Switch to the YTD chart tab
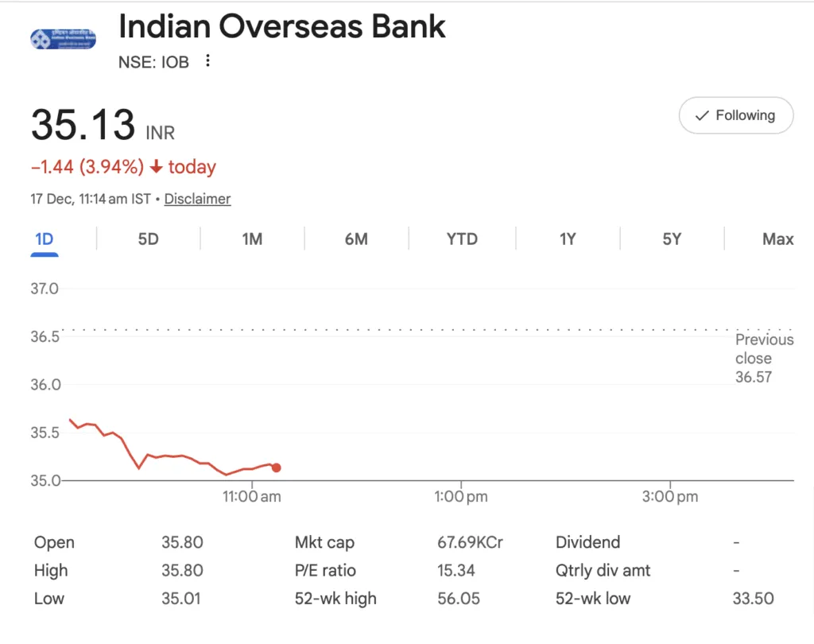This screenshot has width=814, height=644. coord(461,239)
